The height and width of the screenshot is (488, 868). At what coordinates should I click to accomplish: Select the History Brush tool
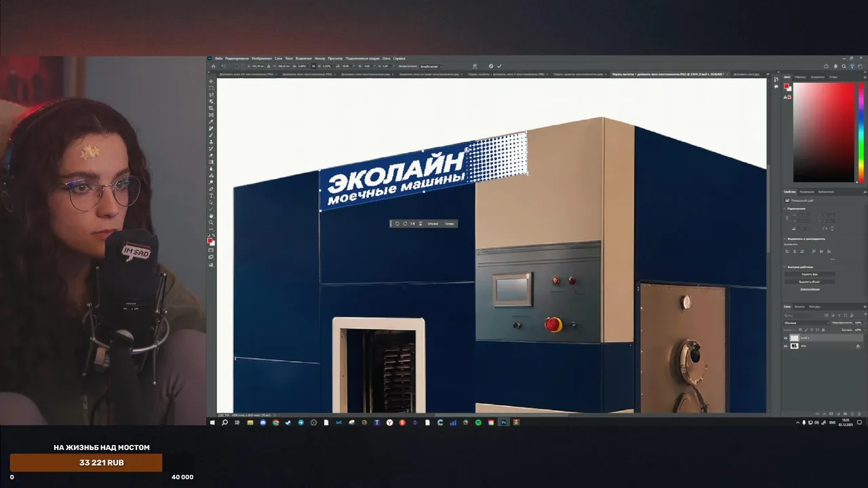[x=211, y=148]
